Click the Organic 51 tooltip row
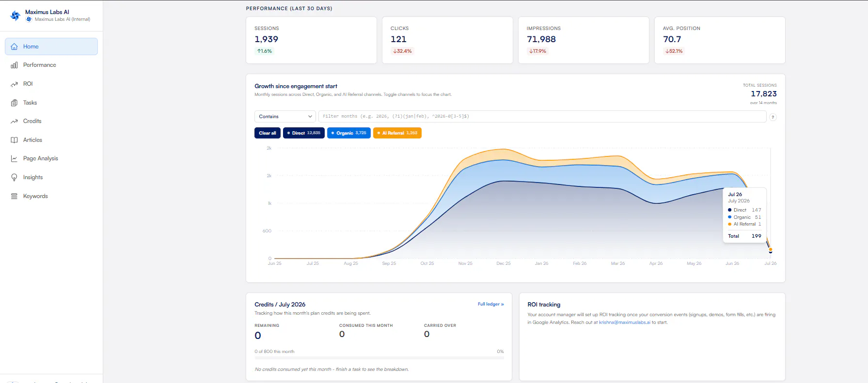 pyautogui.click(x=744, y=217)
